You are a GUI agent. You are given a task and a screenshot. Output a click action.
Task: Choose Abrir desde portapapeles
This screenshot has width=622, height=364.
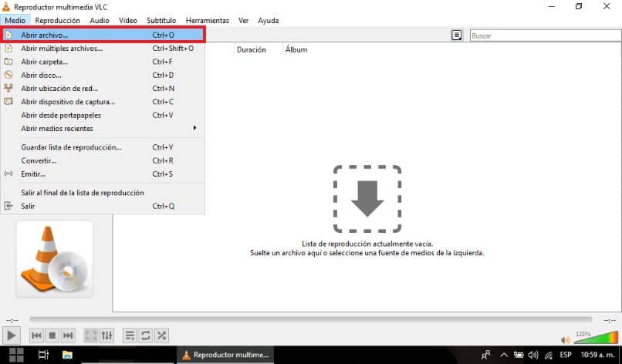pos(103,116)
